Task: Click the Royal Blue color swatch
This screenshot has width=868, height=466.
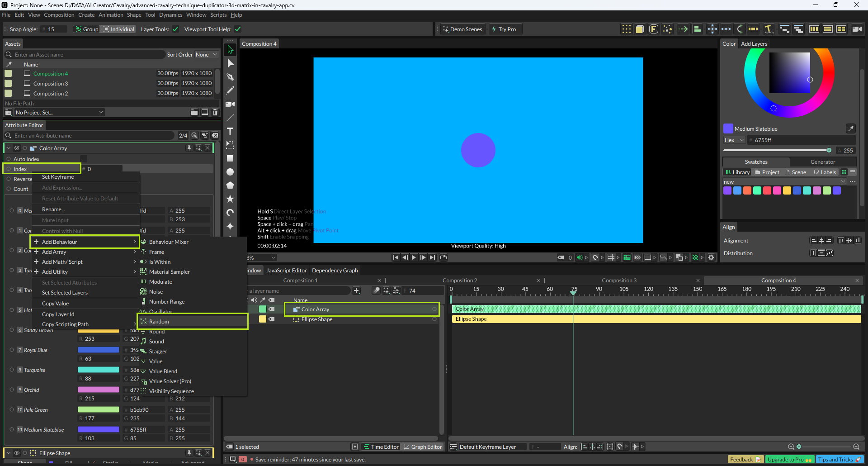Action: 99,350
